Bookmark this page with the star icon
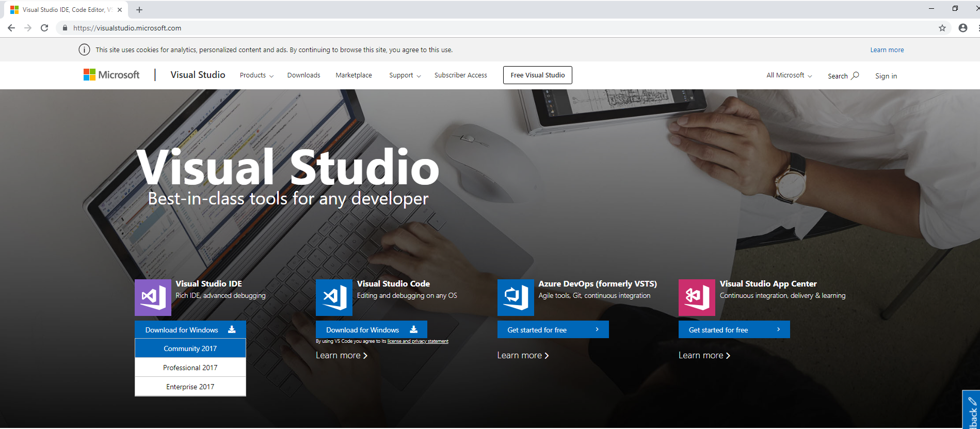Viewport: 980px width, 429px height. [942, 28]
